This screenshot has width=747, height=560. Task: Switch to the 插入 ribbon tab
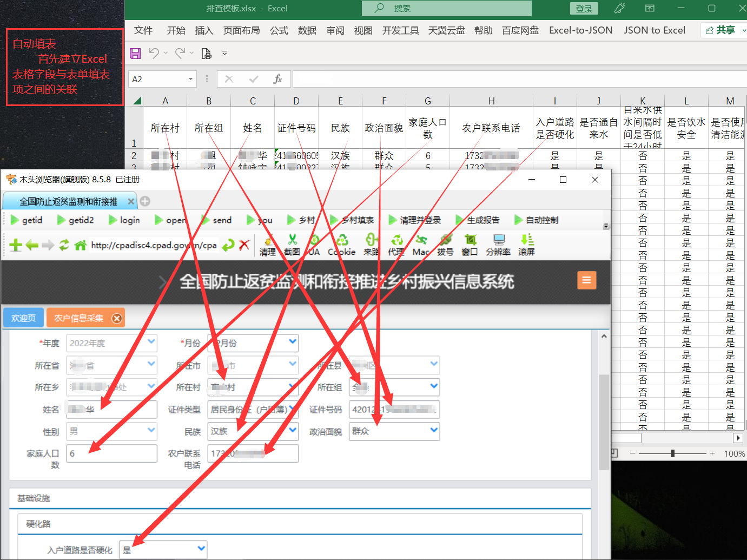tap(204, 30)
